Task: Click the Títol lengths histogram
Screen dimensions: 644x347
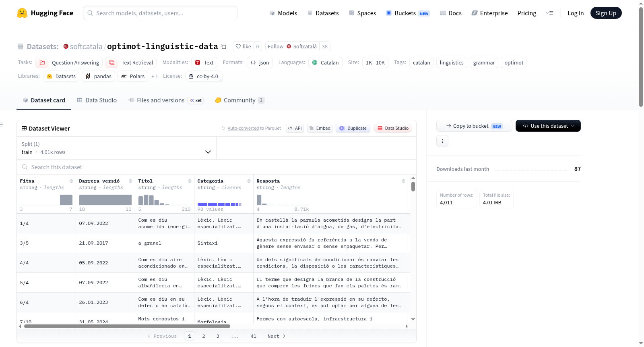Action: [164, 200]
